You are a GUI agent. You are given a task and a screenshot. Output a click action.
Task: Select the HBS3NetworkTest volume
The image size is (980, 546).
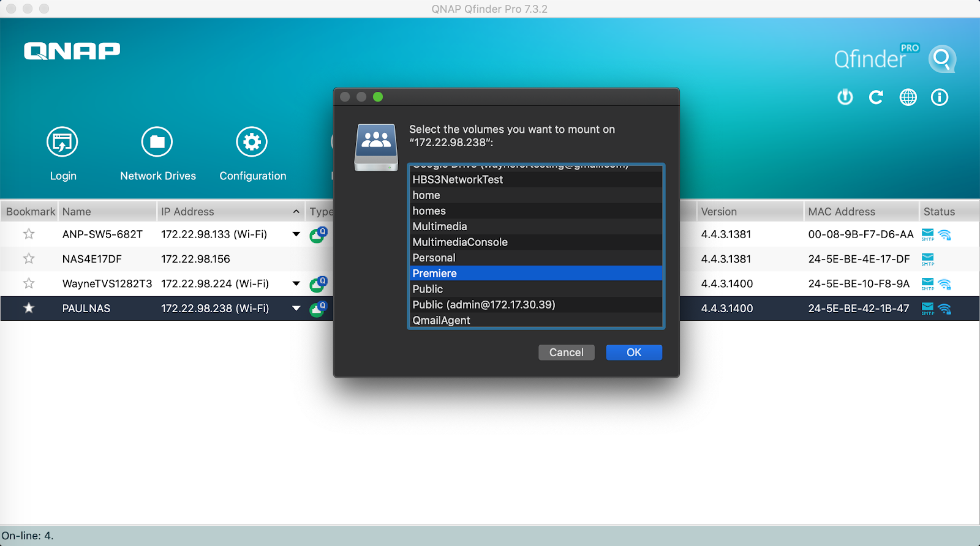536,179
